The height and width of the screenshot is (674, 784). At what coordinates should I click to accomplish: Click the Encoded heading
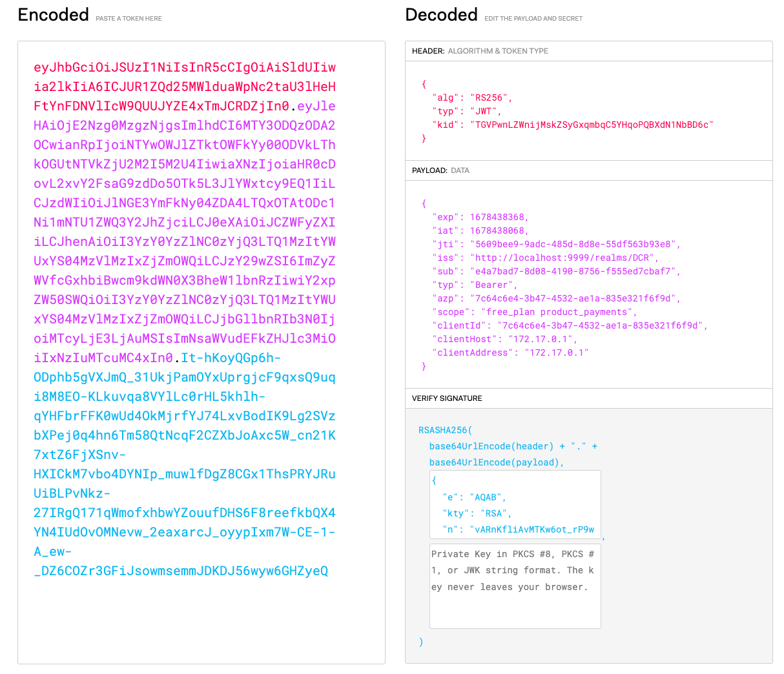[x=54, y=15]
